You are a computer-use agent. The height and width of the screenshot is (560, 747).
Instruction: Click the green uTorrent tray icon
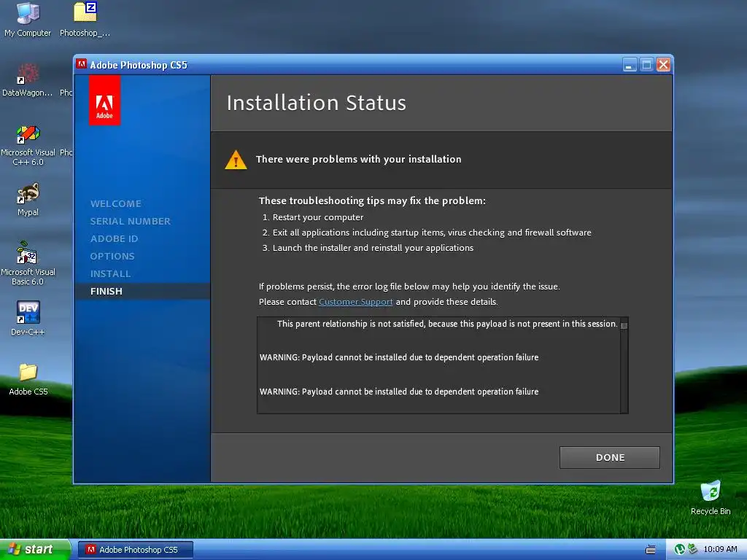pyautogui.click(x=679, y=550)
